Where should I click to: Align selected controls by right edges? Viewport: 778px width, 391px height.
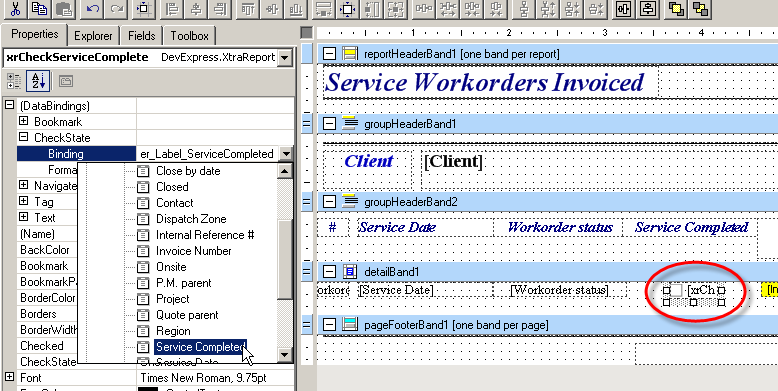click(x=220, y=8)
